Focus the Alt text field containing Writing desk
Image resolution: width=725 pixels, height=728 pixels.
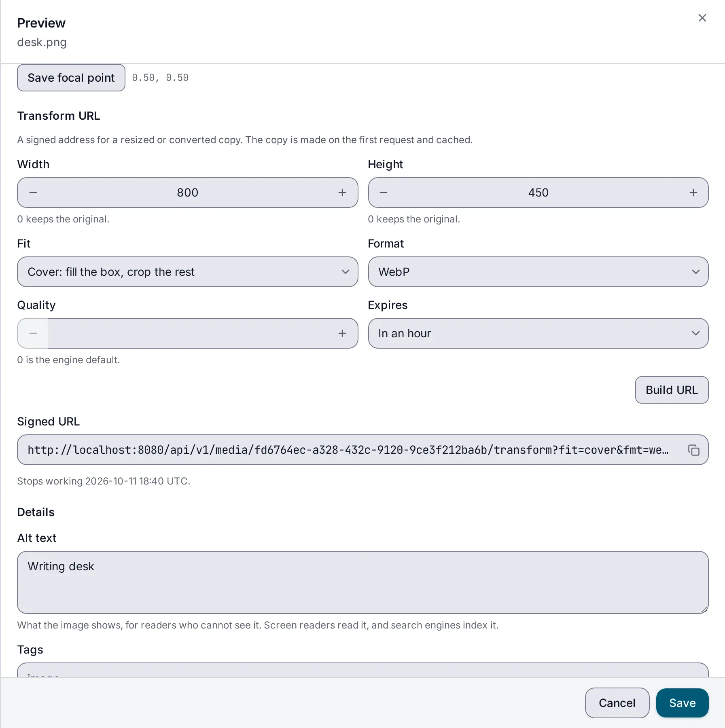tap(362, 582)
